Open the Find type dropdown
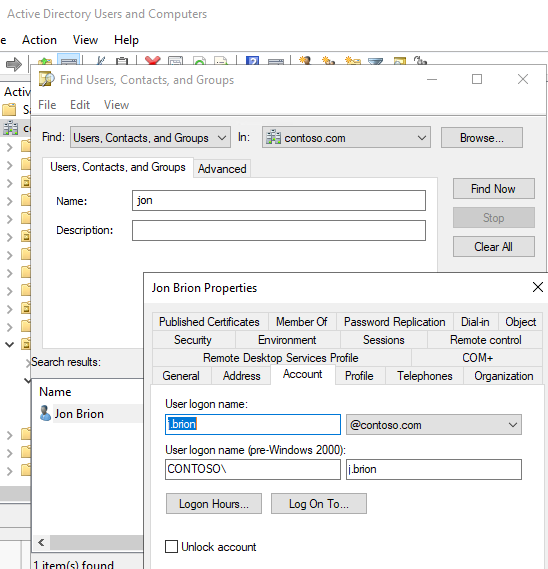This screenshot has height=569, width=548. pyautogui.click(x=150, y=137)
